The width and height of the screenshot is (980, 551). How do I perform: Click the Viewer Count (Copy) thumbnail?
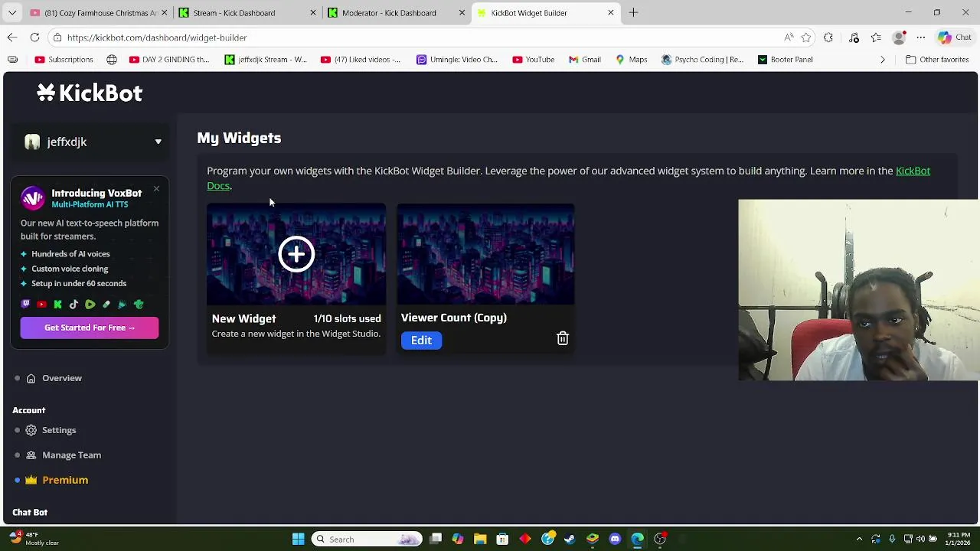click(x=485, y=254)
